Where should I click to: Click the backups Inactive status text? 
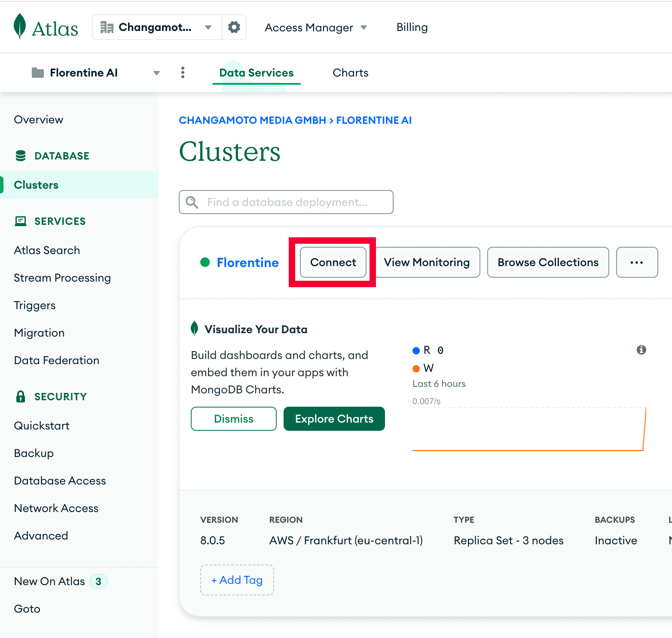[616, 540]
